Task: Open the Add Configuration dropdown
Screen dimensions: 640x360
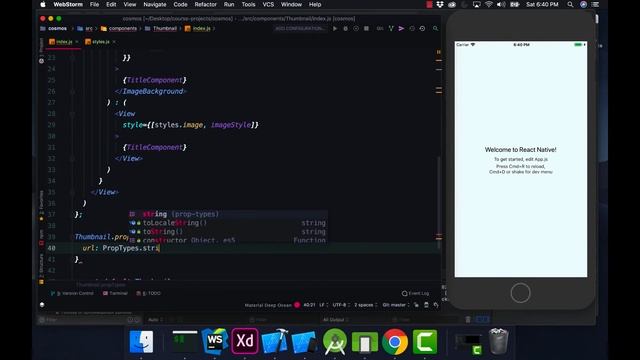Action: point(300,29)
